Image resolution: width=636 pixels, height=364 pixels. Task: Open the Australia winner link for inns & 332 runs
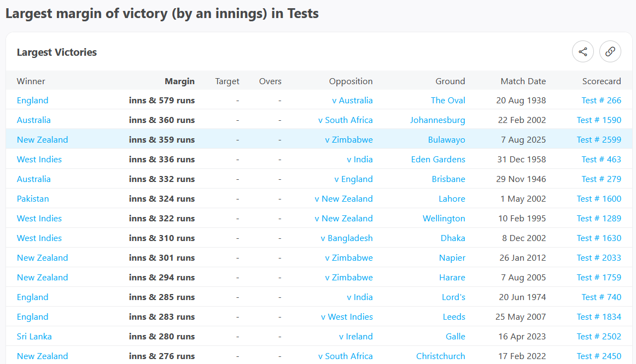coord(34,179)
